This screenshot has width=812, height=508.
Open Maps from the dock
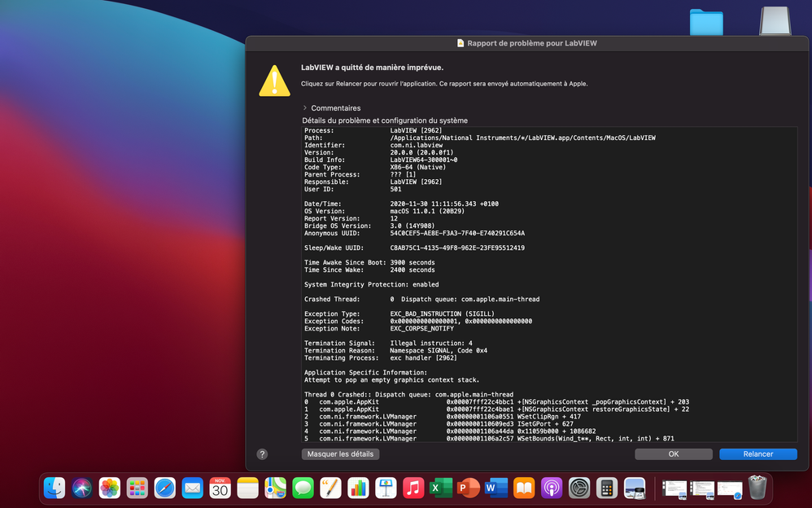pos(276,488)
